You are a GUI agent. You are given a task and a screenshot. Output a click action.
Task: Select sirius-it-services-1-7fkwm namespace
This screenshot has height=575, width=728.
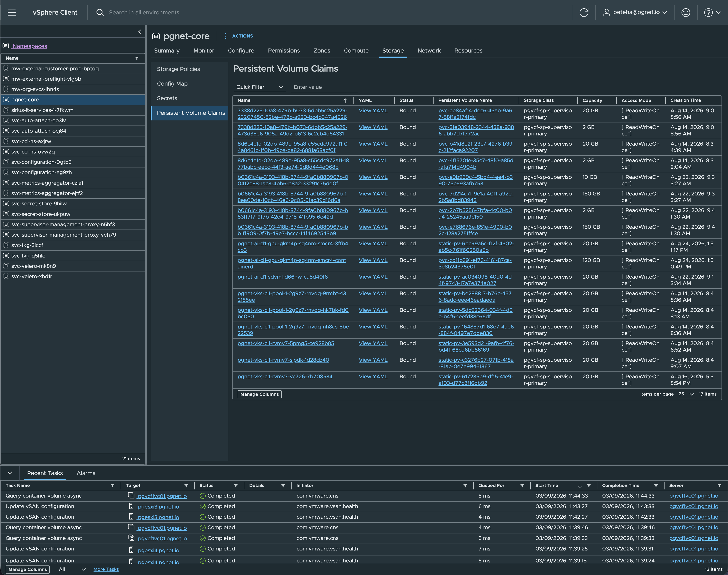pos(73,110)
